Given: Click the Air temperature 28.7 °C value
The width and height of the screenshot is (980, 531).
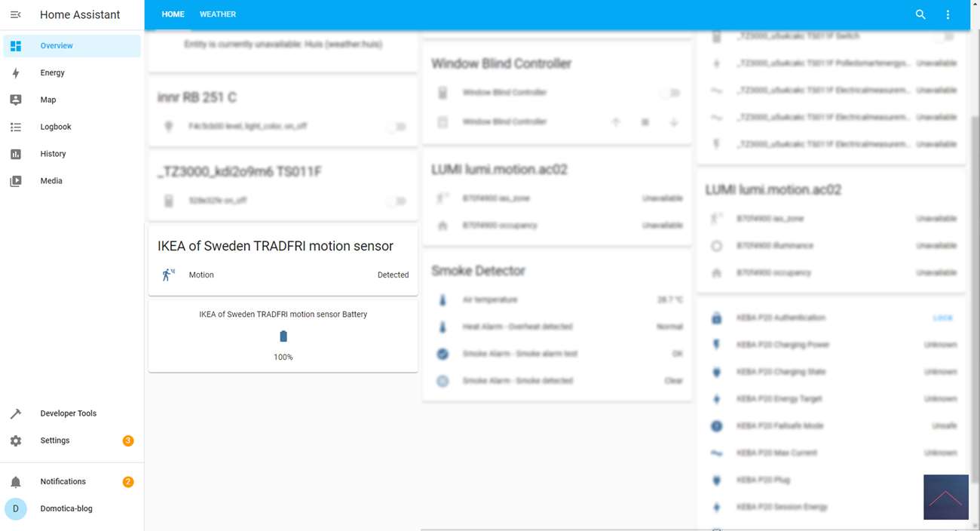Looking at the screenshot, I should [669, 300].
